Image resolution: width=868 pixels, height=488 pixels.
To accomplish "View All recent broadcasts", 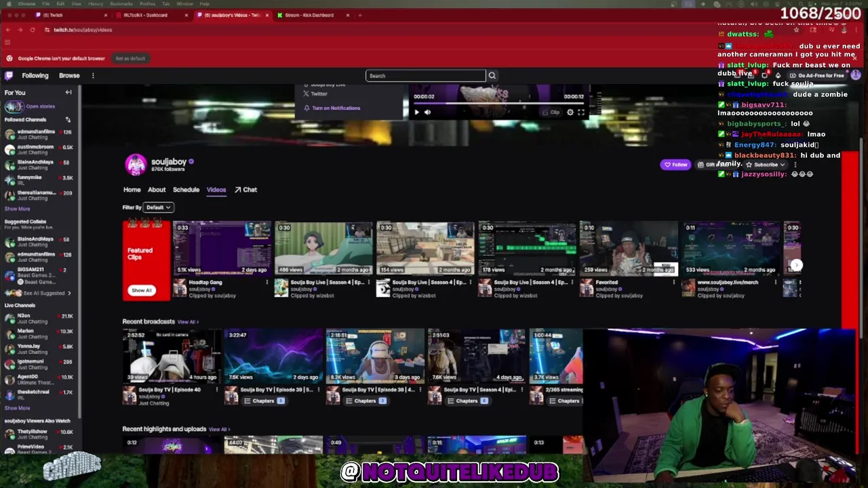I will click(x=188, y=322).
